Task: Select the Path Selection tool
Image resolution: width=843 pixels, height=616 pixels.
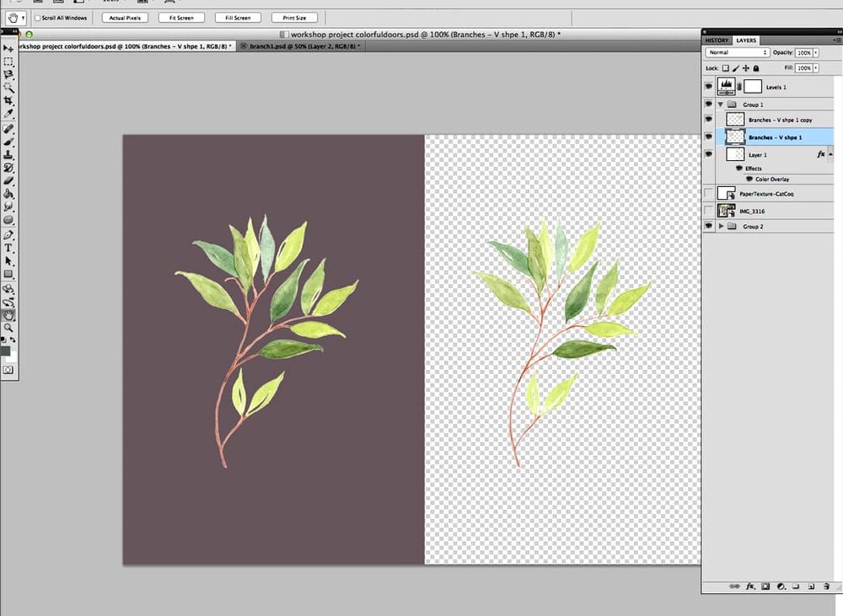Action: 8,260
